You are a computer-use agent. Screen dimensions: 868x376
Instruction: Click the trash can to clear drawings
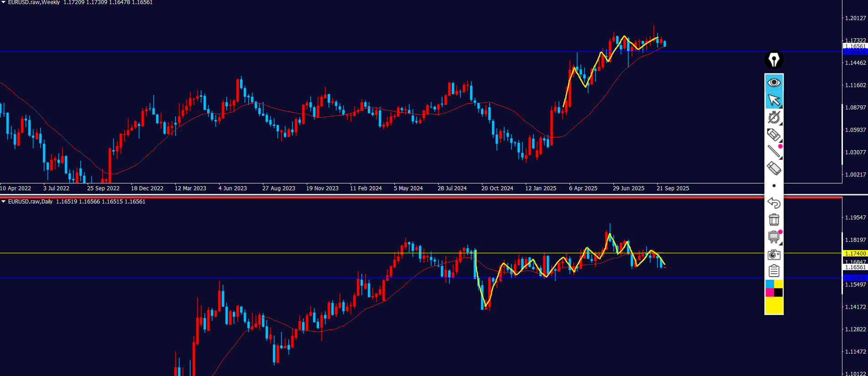pyautogui.click(x=774, y=220)
